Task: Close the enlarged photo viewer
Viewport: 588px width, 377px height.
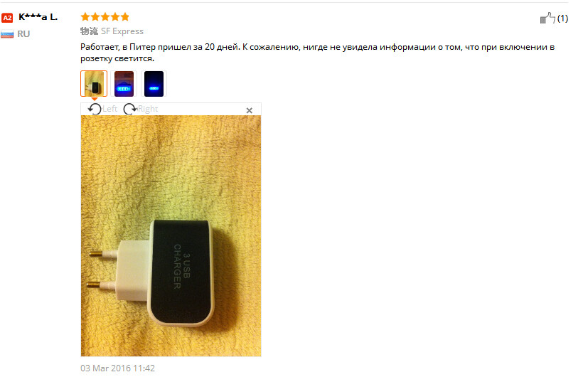Action: point(249,110)
